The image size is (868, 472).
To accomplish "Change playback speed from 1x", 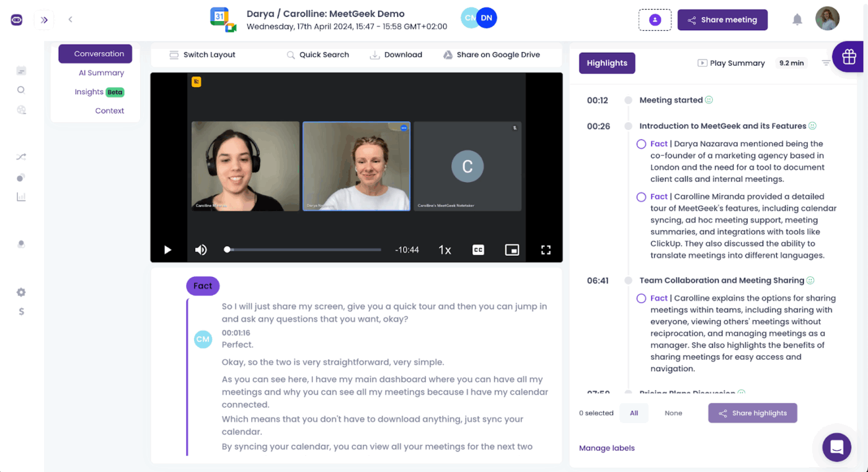I will 445,250.
